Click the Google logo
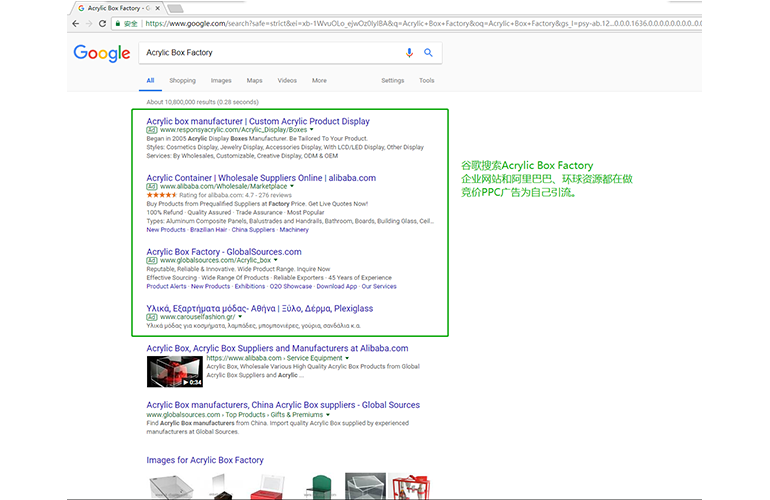This screenshot has height=500, width=770. (102, 53)
